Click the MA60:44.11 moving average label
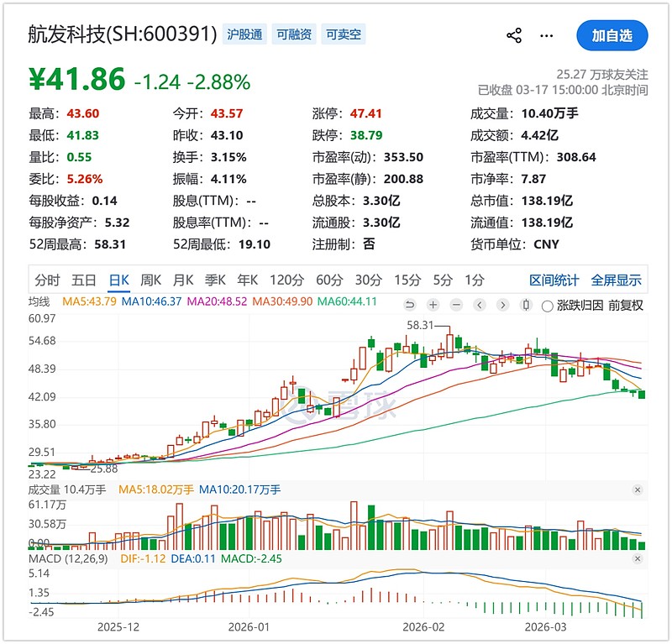 click(x=347, y=301)
